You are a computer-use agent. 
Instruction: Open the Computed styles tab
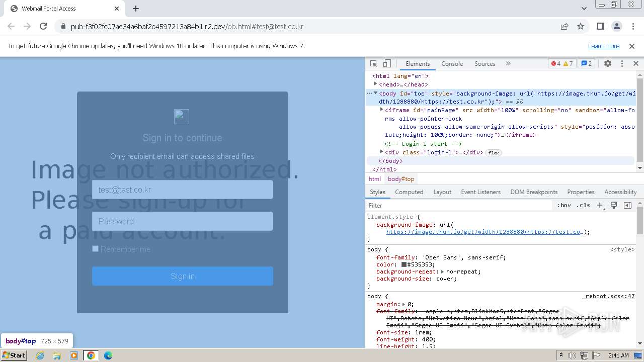coord(409,192)
